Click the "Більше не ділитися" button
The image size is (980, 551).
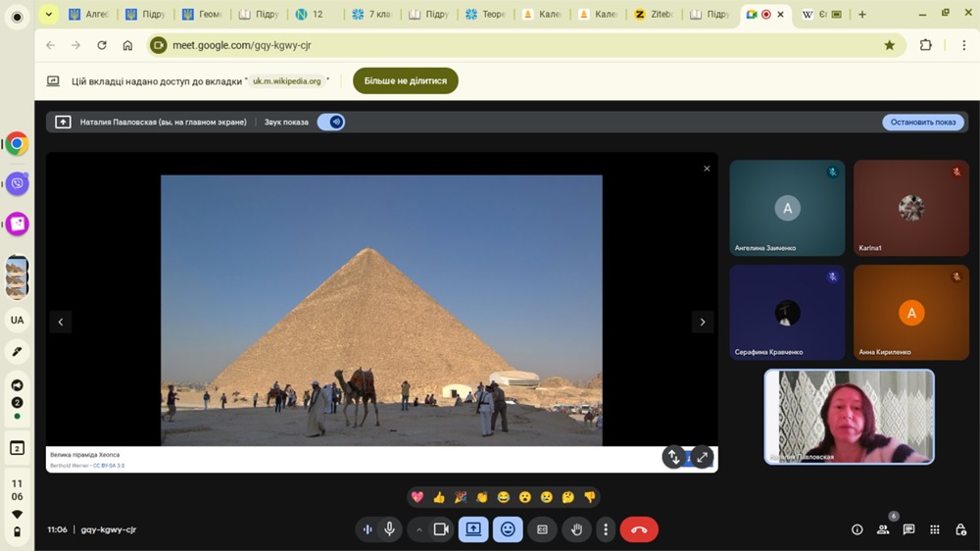pyautogui.click(x=406, y=80)
